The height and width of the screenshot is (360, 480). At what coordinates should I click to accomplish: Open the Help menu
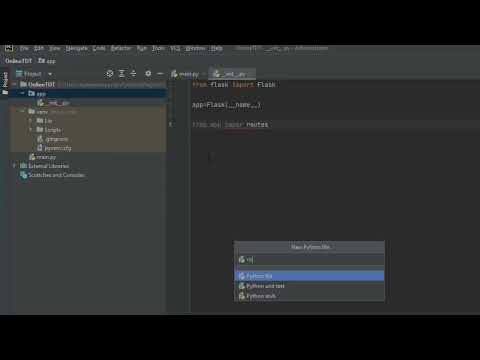click(x=216, y=48)
